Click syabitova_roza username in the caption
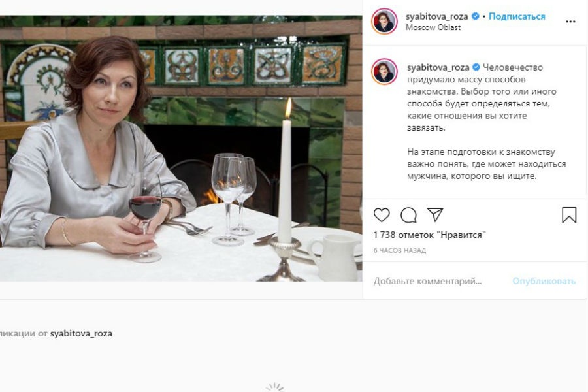 click(x=437, y=67)
